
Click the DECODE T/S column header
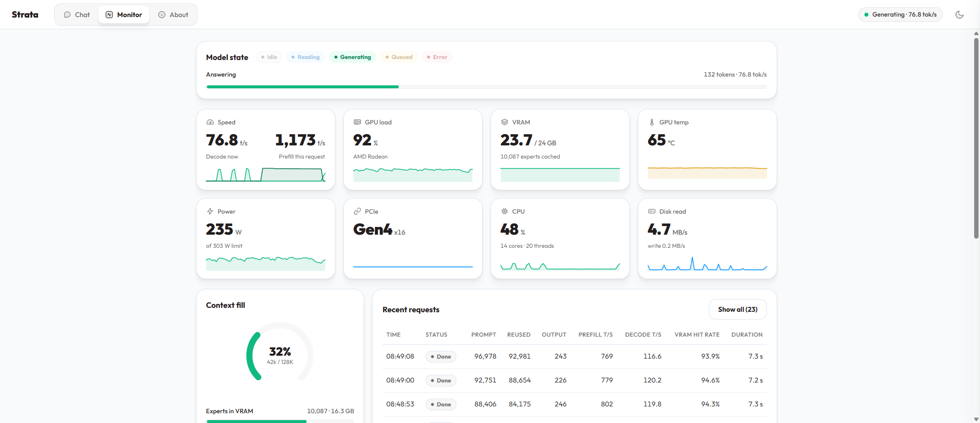(643, 335)
